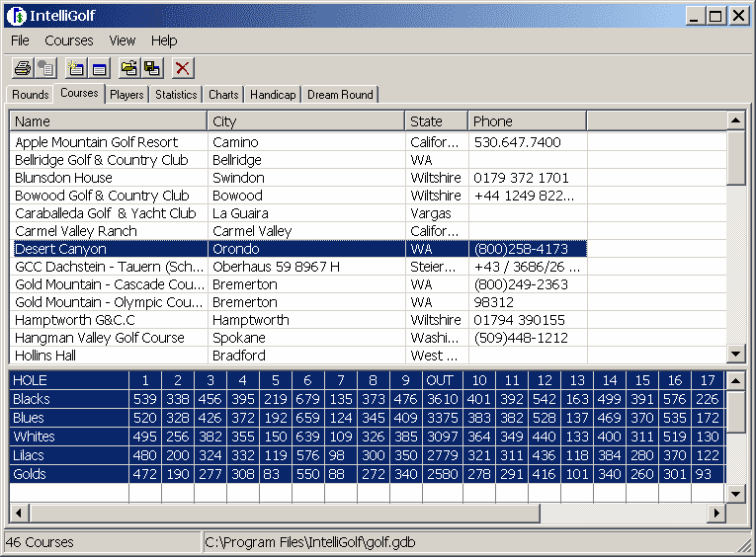Click the Blacks tee row label

[69, 399]
